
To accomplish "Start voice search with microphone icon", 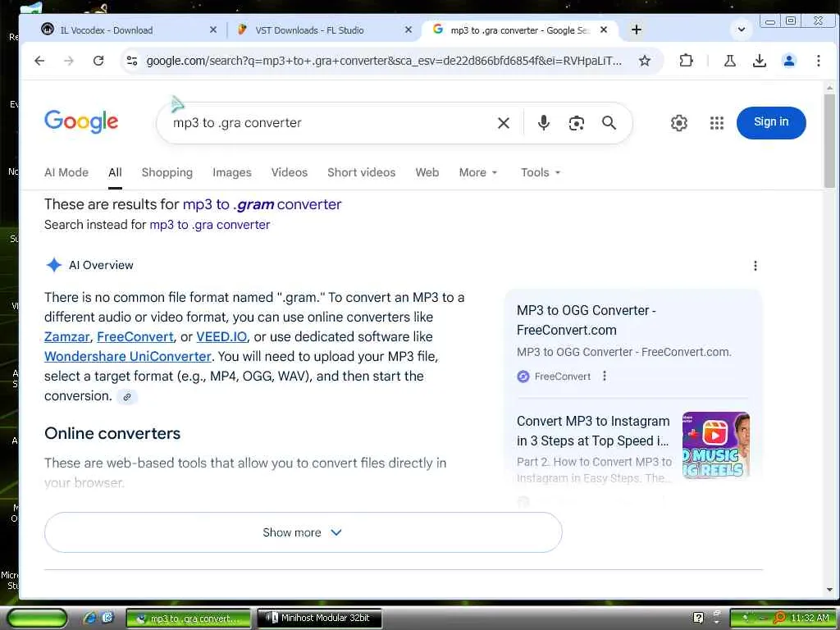I will [543, 123].
